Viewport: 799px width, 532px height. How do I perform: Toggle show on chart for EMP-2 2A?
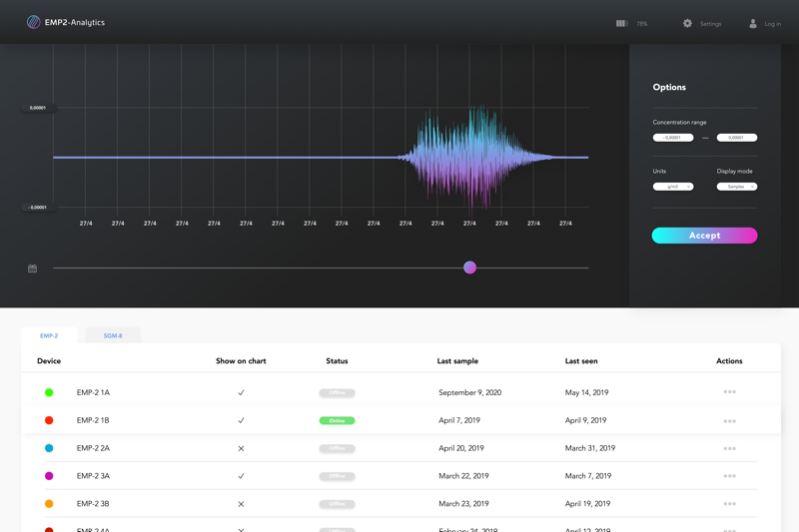coord(241,448)
